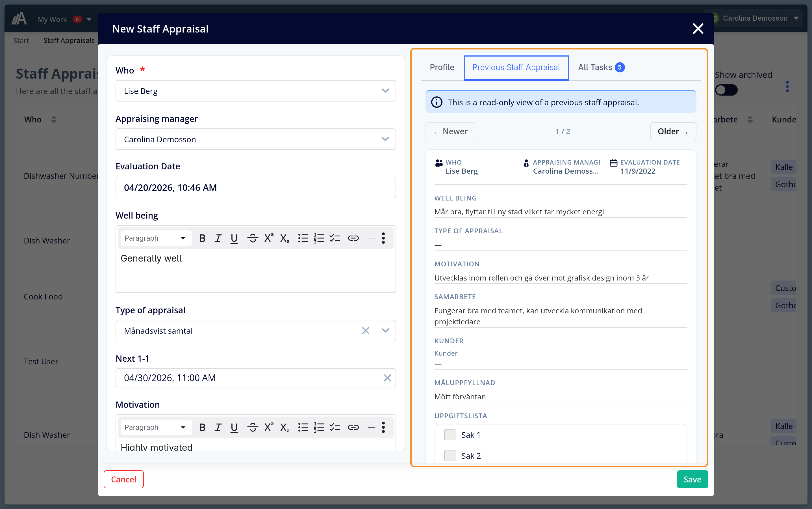The image size is (812, 509).
Task: Toggle the Show archived switch
Action: [726, 90]
